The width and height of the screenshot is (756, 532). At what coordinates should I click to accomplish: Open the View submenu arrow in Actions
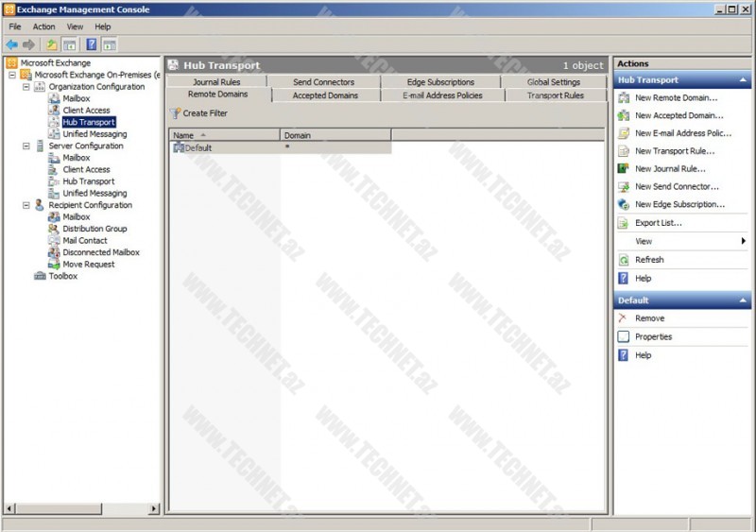(744, 241)
